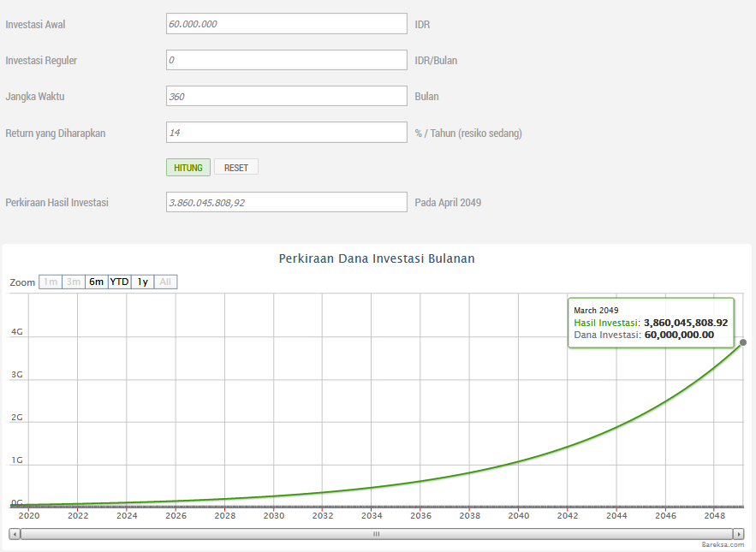756x552 pixels.
Task: Click the Perkiraan Hasil Investasi result field
Action: 286,202
